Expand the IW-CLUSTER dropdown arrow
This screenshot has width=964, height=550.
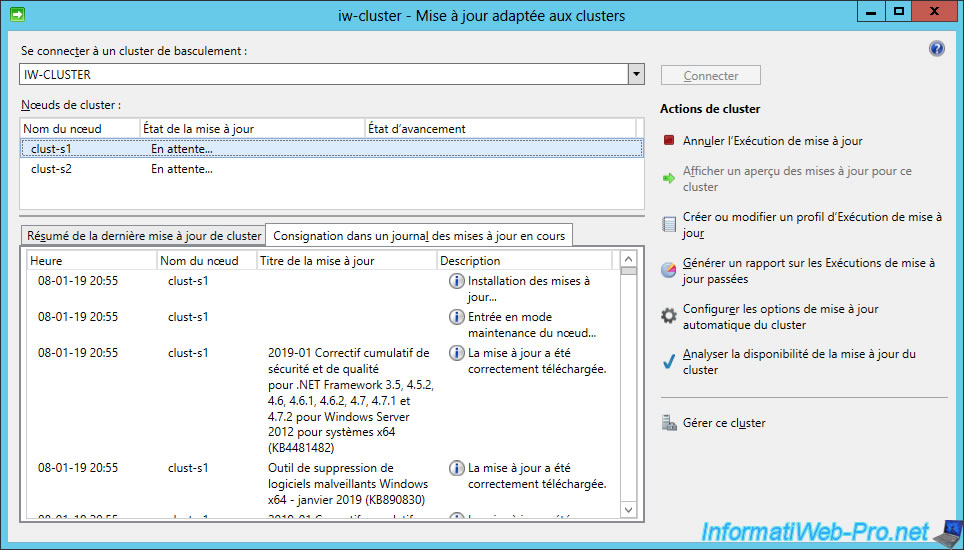pyautogui.click(x=635, y=75)
